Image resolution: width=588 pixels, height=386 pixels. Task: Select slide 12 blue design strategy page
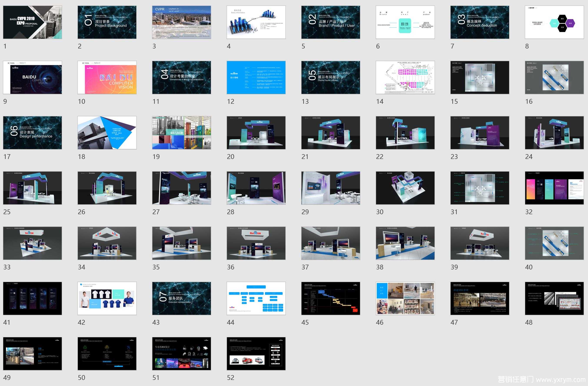(x=256, y=77)
